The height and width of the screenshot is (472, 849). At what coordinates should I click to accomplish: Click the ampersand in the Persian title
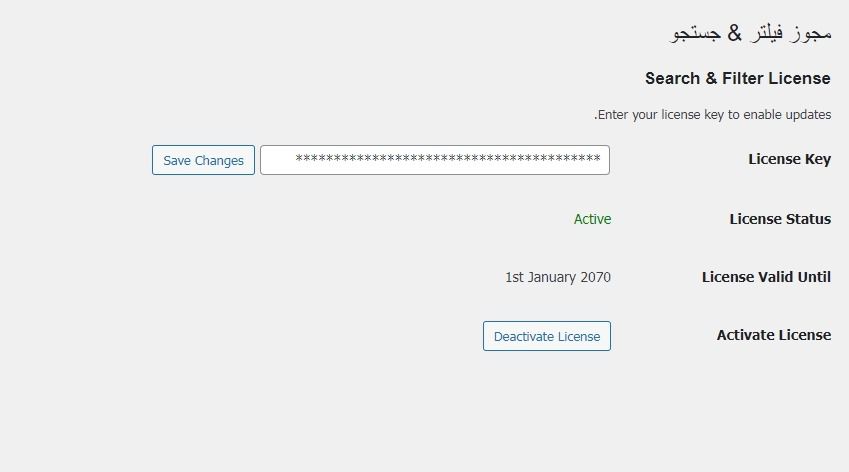coord(735,33)
